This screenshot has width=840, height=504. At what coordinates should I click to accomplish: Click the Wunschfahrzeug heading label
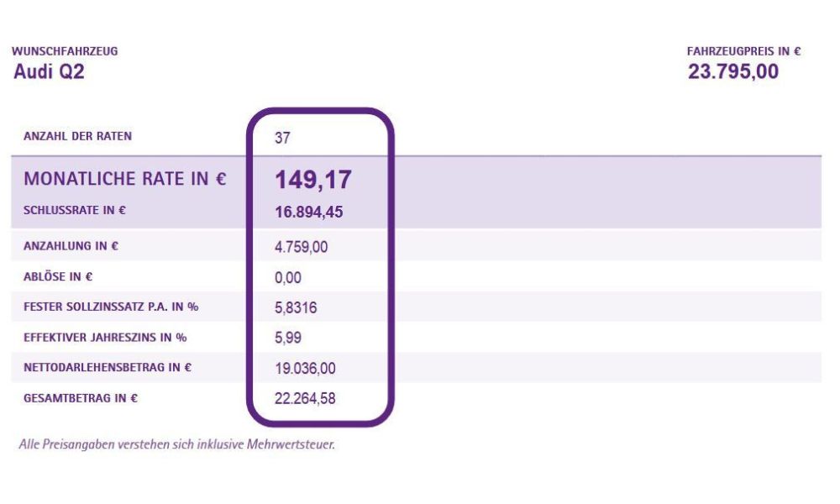pyautogui.click(x=66, y=51)
